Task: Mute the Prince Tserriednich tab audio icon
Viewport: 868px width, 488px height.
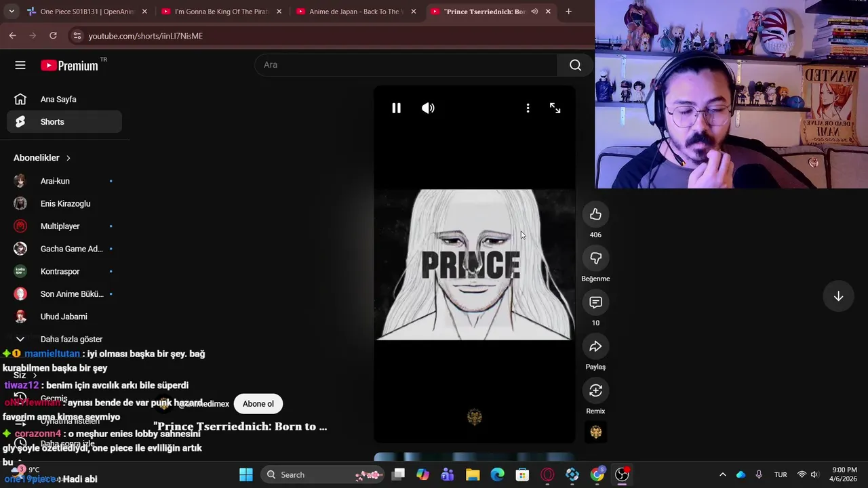Action: (x=534, y=12)
